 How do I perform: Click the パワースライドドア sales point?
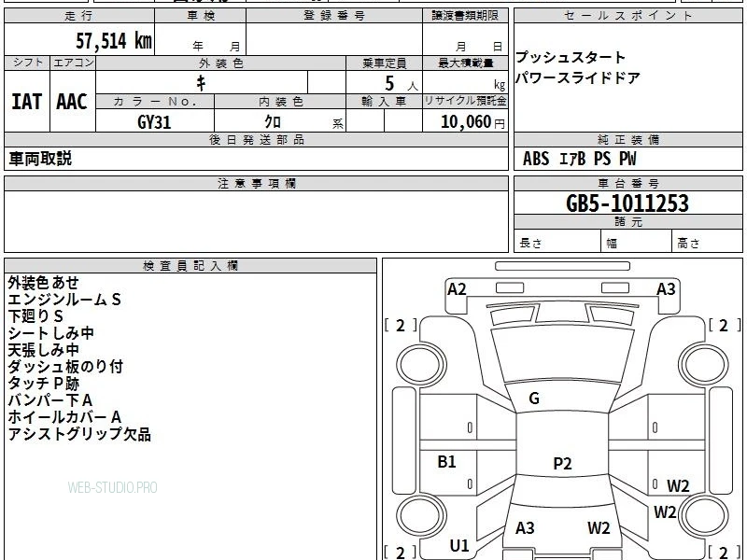pos(578,77)
